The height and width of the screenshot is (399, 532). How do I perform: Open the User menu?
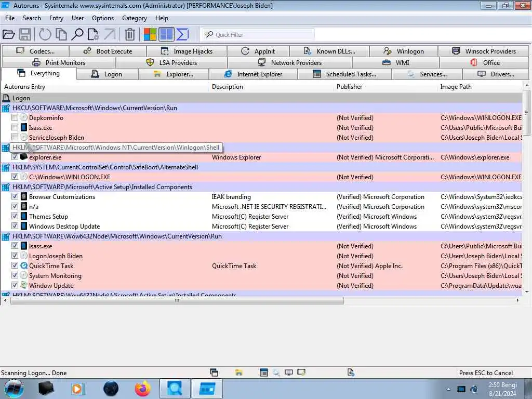(77, 18)
